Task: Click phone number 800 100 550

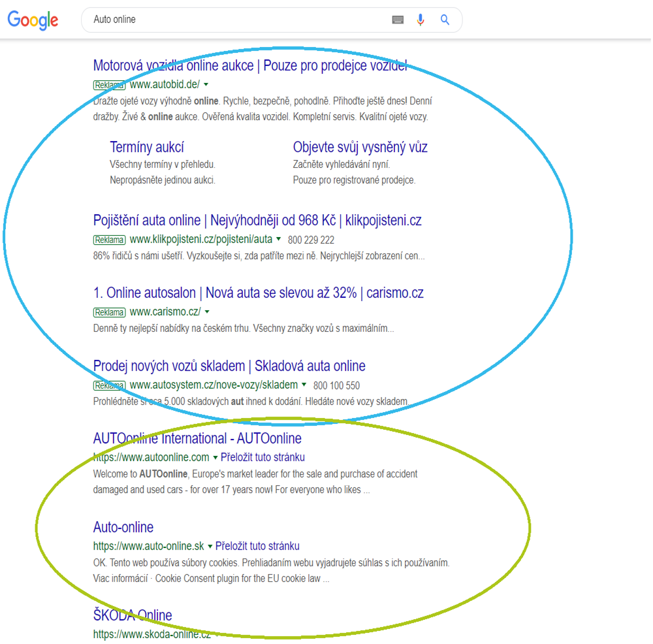Action: tap(336, 385)
